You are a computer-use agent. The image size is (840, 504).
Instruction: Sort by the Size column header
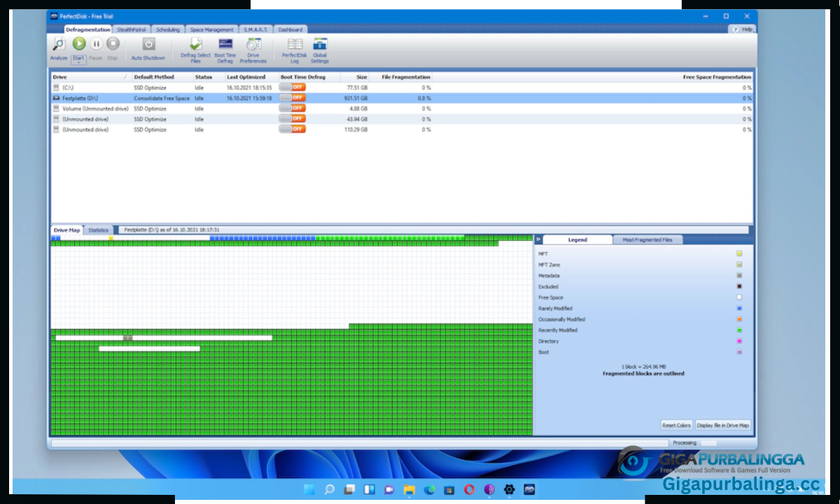click(x=355, y=77)
